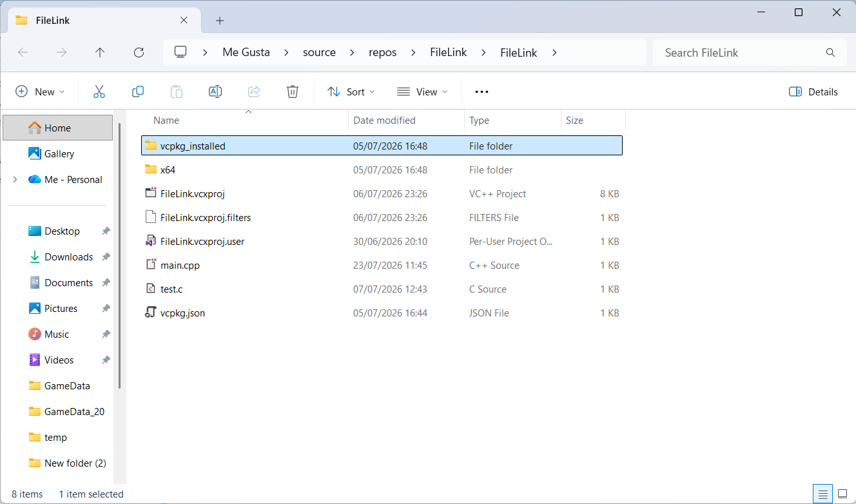Click the vcpkg_installed folder icon

tap(151, 146)
